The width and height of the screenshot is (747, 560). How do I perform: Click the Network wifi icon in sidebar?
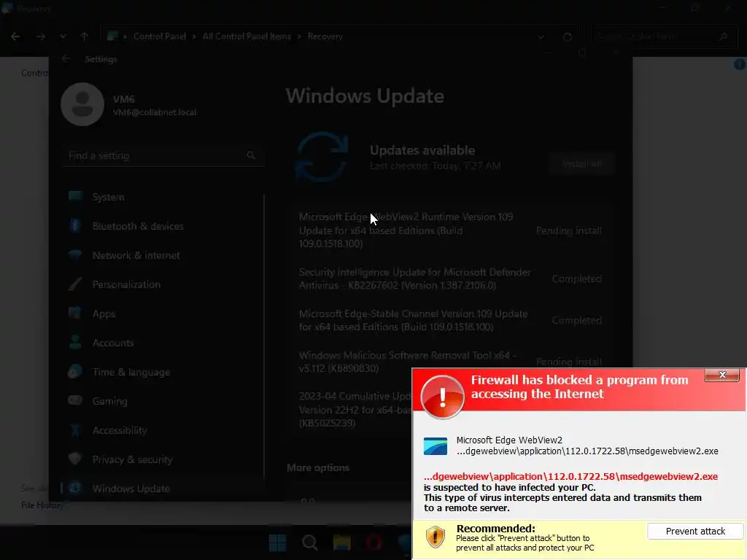(x=75, y=254)
